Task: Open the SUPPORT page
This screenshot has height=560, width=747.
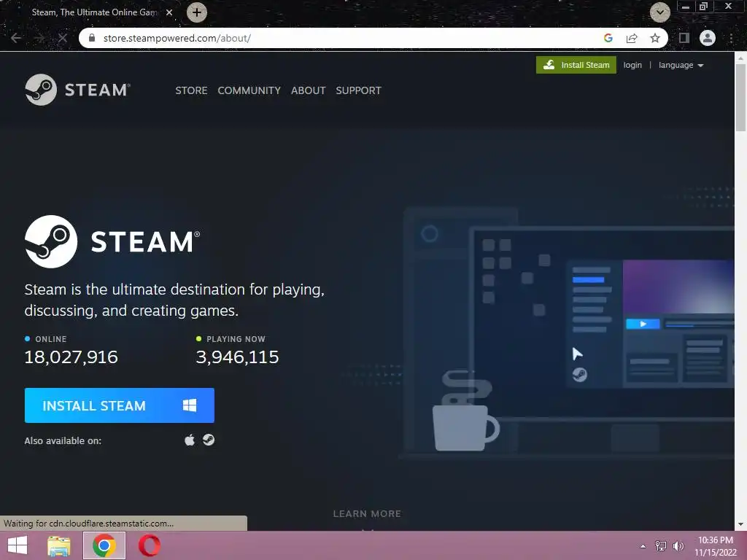Action: coord(358,90)
